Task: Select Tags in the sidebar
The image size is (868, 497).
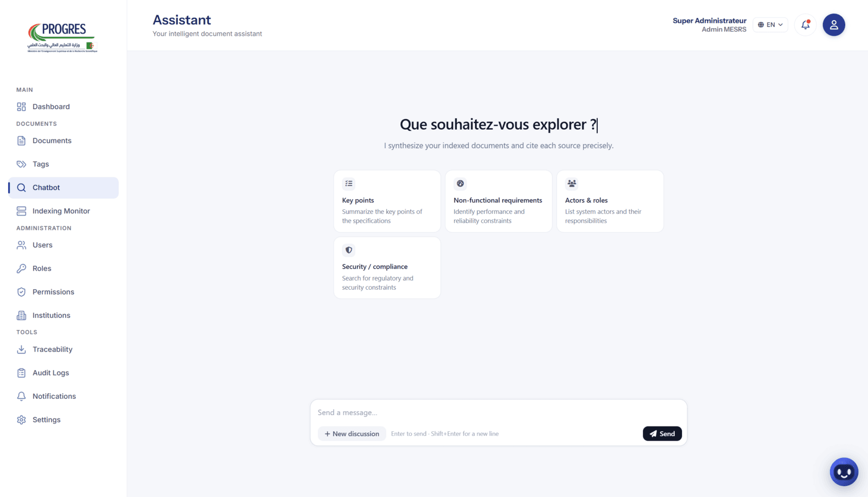Action: tap(63, 164)
